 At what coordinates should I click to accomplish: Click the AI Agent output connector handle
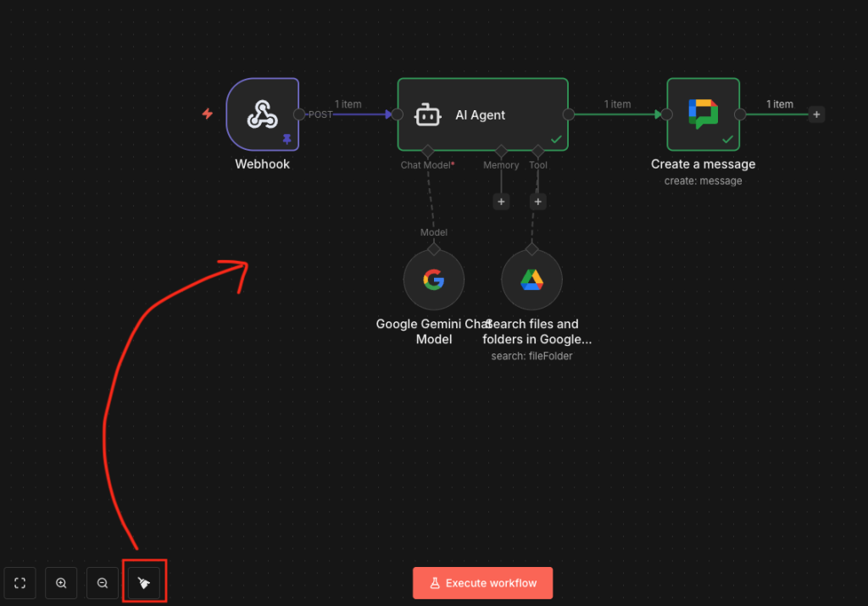pyautogui.click(x=568, y=114)
